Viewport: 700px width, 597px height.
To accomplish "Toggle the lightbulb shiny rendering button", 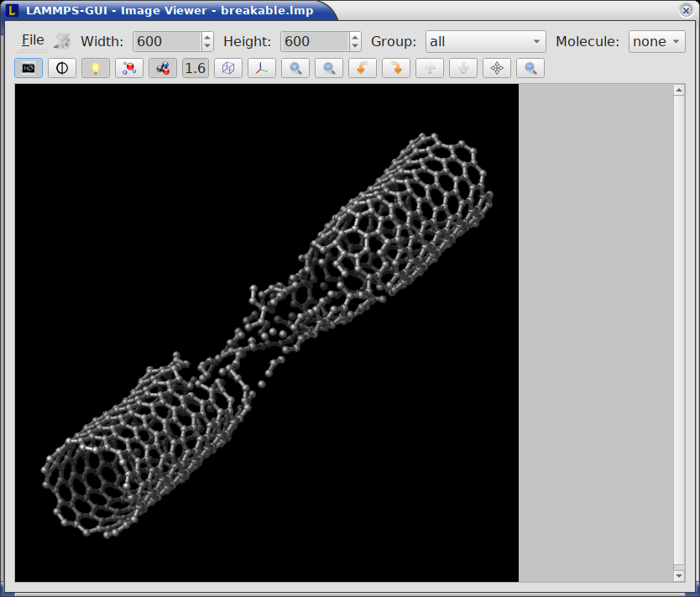I will 96,68.
